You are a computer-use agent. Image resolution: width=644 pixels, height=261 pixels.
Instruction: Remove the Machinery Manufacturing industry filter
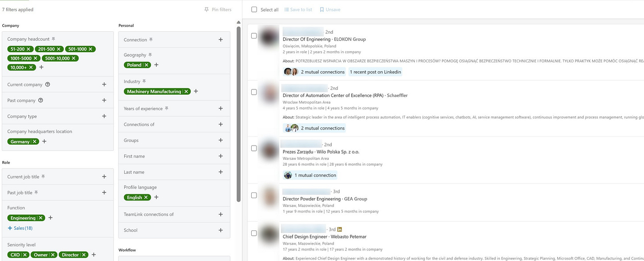pos(186,92)
